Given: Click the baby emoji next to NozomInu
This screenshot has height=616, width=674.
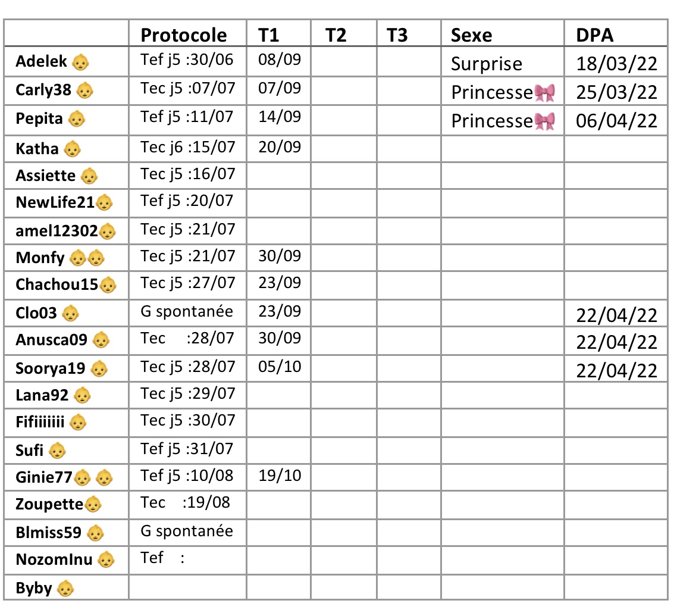Looking at the screenshot, I should [106, 560].
